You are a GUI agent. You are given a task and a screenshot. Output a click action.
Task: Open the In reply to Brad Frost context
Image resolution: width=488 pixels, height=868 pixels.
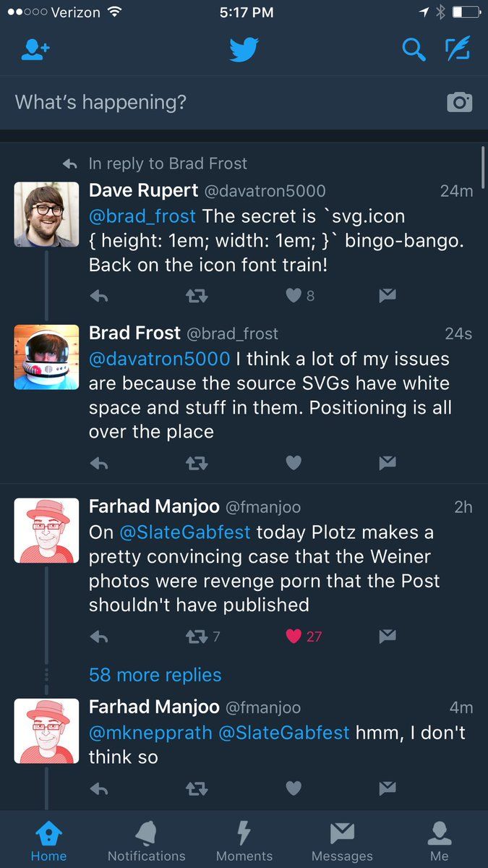point(168,163)
